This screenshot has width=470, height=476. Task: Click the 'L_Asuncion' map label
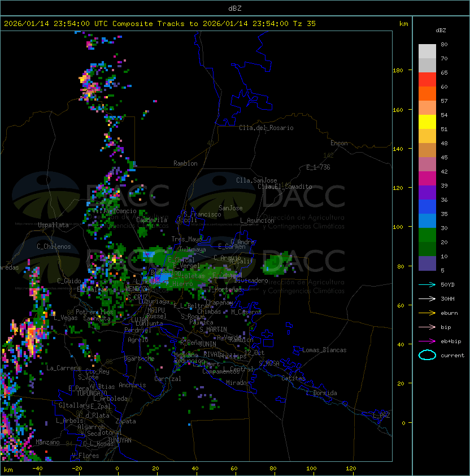[x=257, y=220]
